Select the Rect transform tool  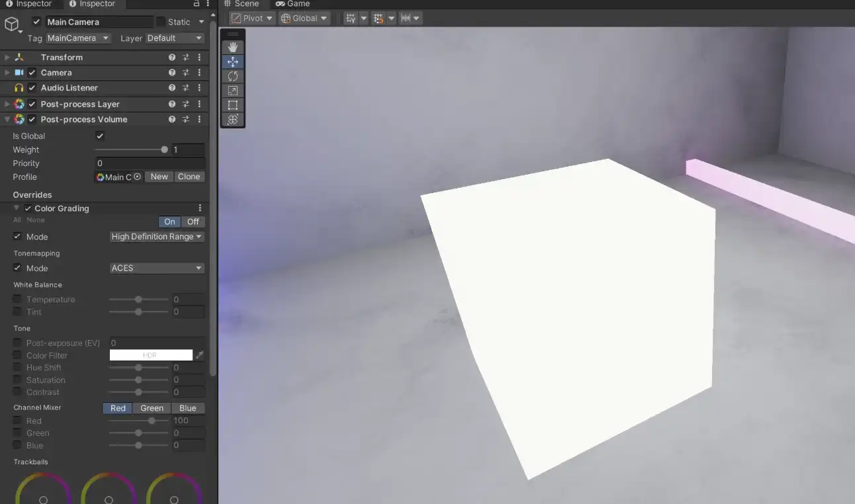point(233,105)
